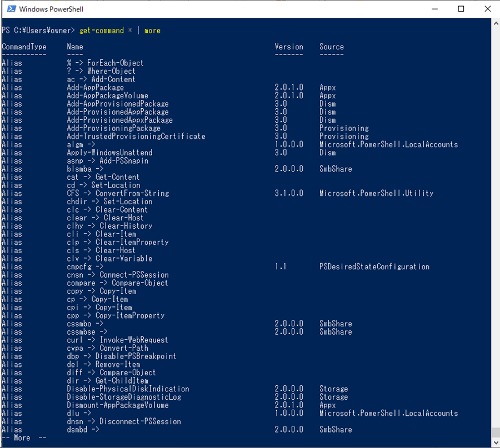This screenshot has width=500, height=448.
Task: Select the "cnsn -> Connect-PSSession" alias
Action: (x=118, y=275)
